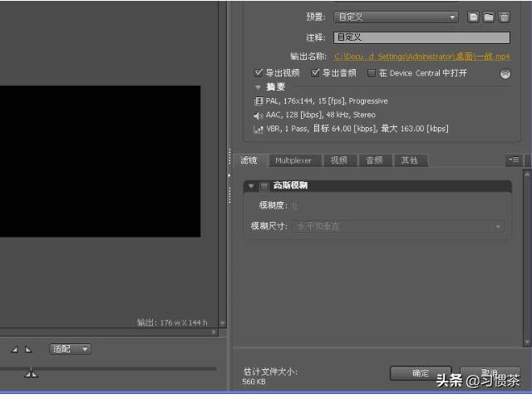Image resolution: width=532 pixels, height=399 pixels.
Task: Click the AAC, 128 [kbps], 48 kHz summary line
Action: point(321,115)
